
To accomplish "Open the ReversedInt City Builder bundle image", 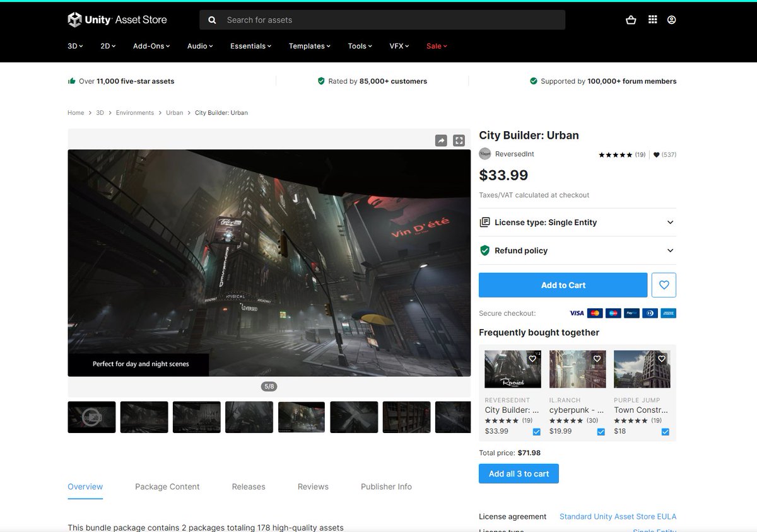I will [x=513, y=369].
